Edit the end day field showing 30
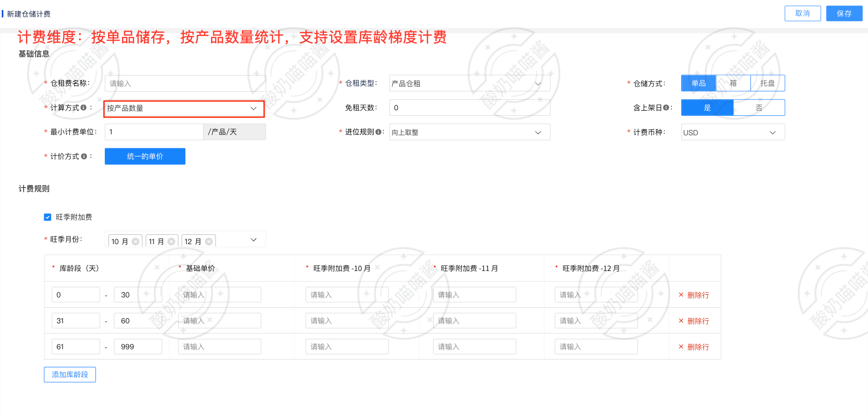The width and height of the screenshot is (868, 416). [138, 295]
